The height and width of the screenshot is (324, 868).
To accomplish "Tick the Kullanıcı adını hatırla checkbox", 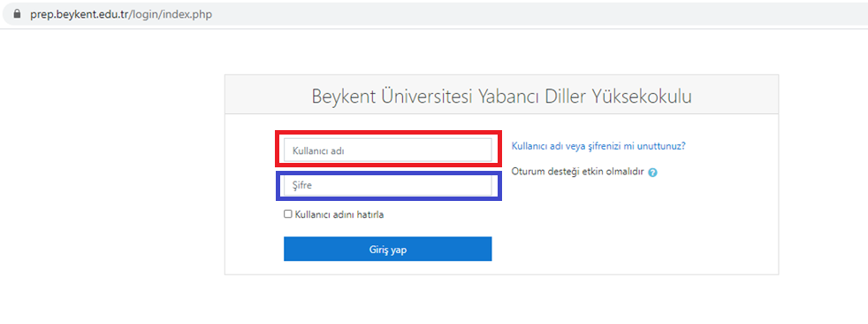I will 288,214.
